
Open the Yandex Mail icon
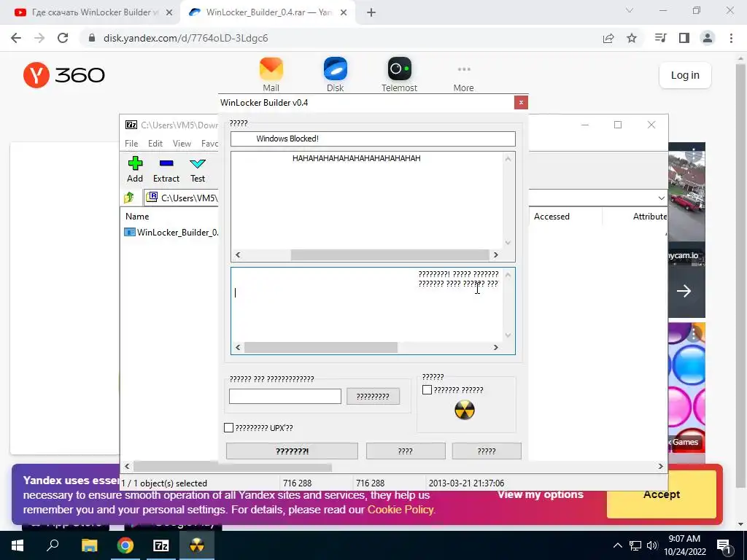click(271, 69)
